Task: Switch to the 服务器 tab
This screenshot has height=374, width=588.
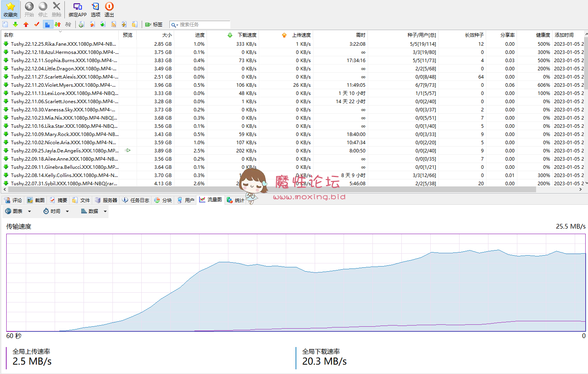Action: [106, 200]
